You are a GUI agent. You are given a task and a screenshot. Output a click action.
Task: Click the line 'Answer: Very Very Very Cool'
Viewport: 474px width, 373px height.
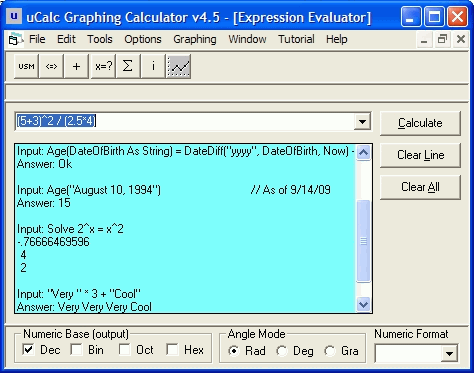pos(84,307)
